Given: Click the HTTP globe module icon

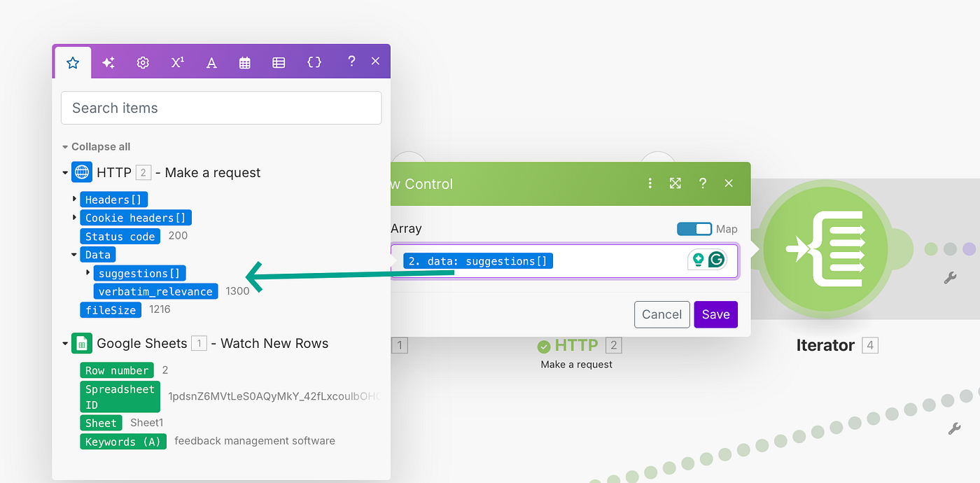Looking at the screenshot, I should pyautogui.click(x=82, y=172).
